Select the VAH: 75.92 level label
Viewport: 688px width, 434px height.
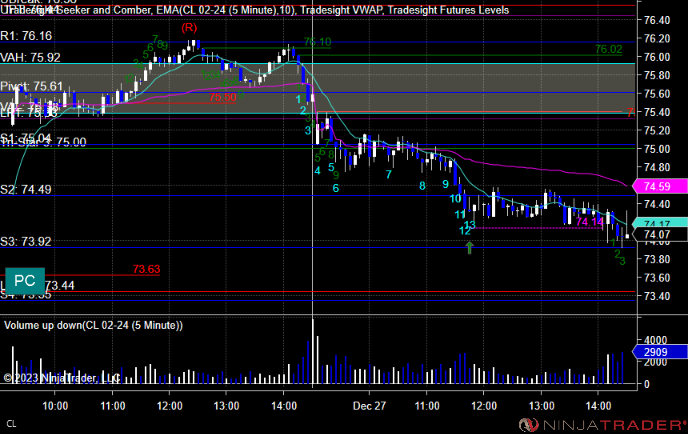click(x=30, y=57)
